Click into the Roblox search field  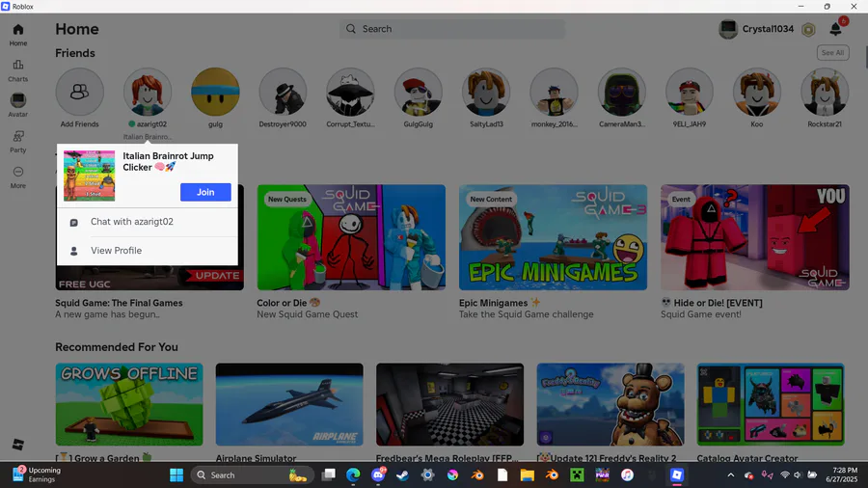(x=452, y=29)
